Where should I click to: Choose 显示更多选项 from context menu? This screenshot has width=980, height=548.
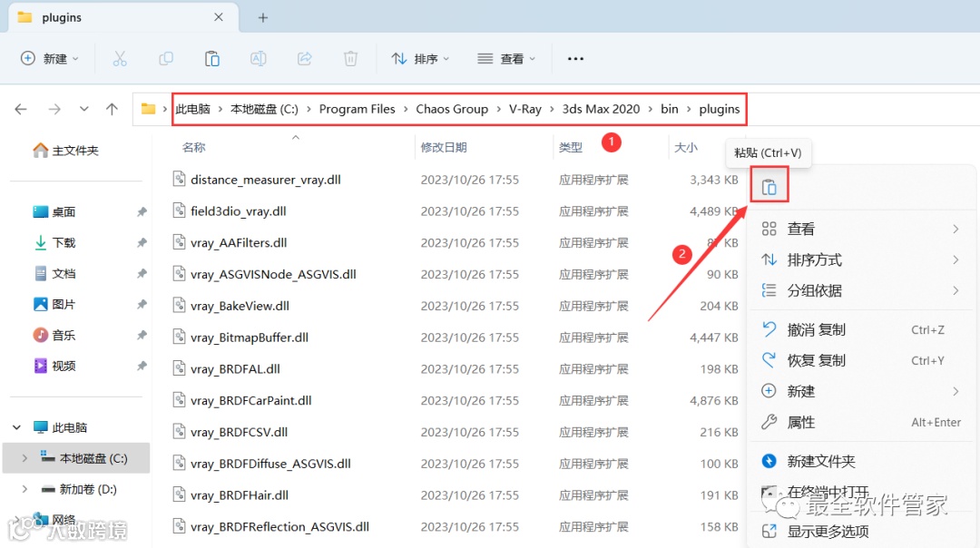[860, 531]
